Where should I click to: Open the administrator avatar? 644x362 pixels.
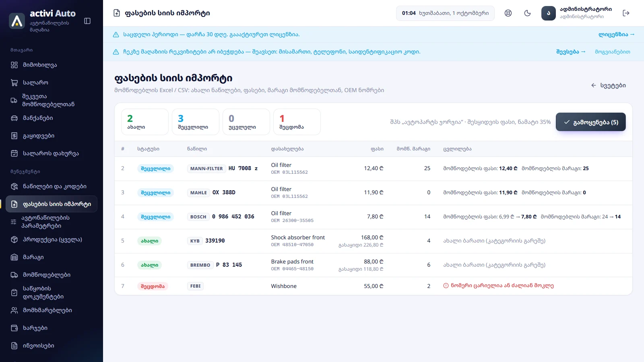click(549, 13)
